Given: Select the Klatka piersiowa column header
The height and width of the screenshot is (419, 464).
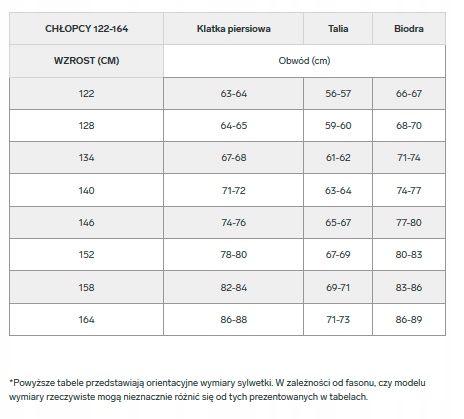Looking at the screenshot, I should click(233, 29).
